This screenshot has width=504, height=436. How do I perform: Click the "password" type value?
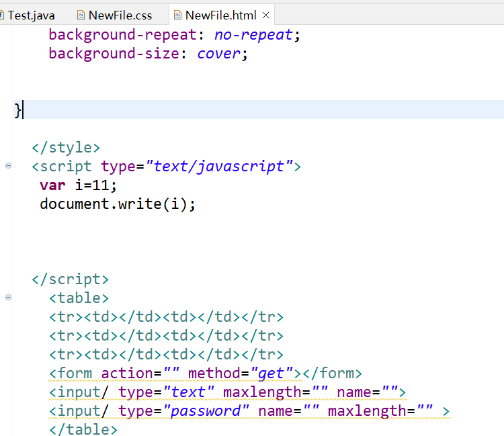206,410
